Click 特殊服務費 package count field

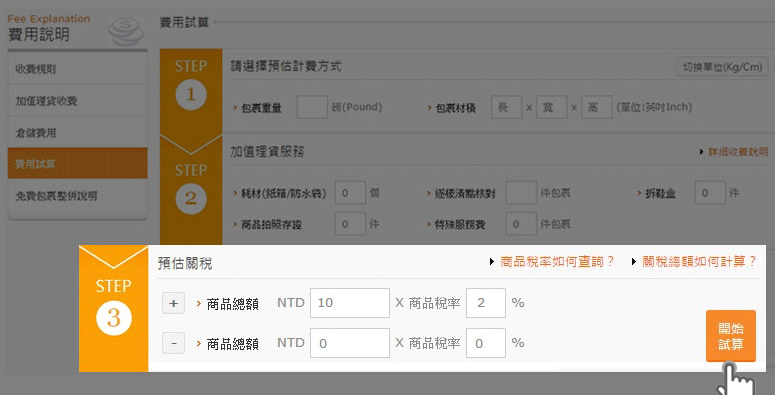pyautogui.click(x=521, y=224)
